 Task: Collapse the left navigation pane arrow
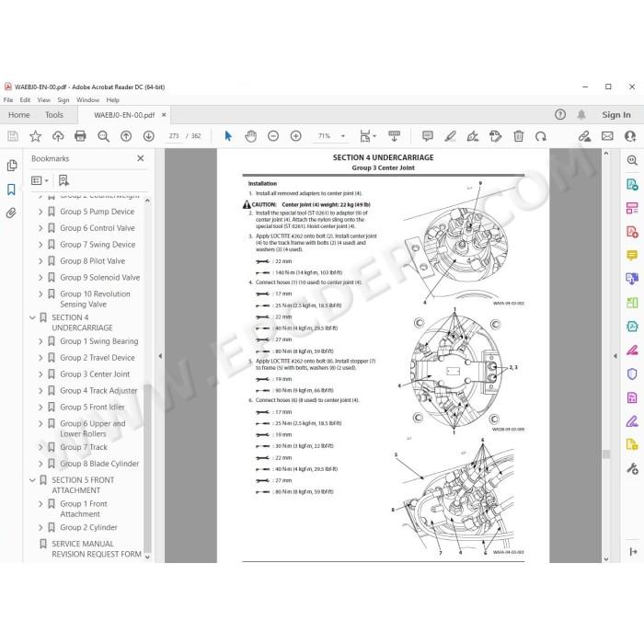[x=160, y=356]
